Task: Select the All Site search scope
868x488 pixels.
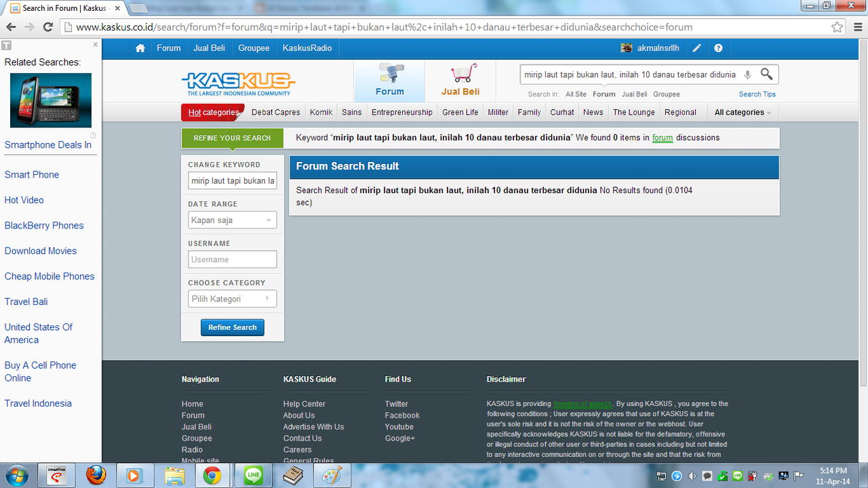Action: click(576, 94)
